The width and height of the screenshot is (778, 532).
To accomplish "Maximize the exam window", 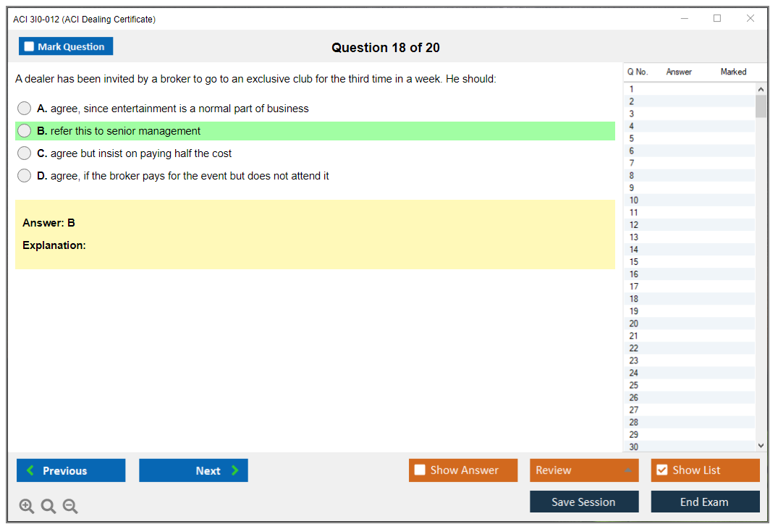I will [x=717, y=19].
